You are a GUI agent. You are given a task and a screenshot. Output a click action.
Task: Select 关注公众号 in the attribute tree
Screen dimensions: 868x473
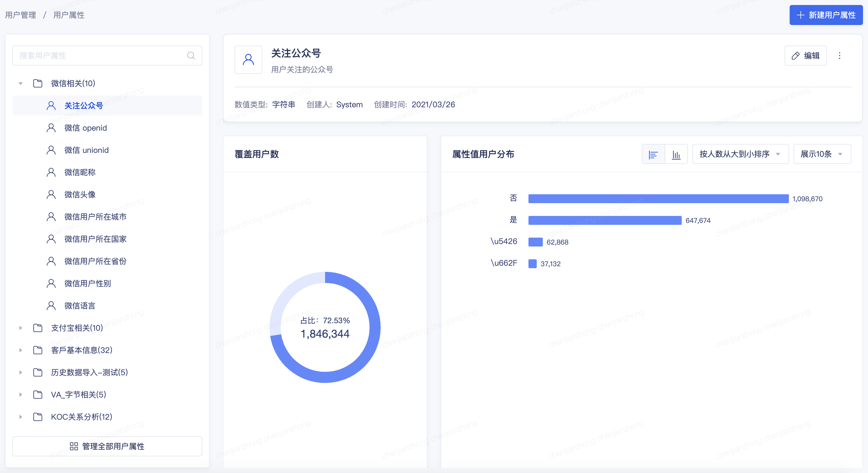107,106
